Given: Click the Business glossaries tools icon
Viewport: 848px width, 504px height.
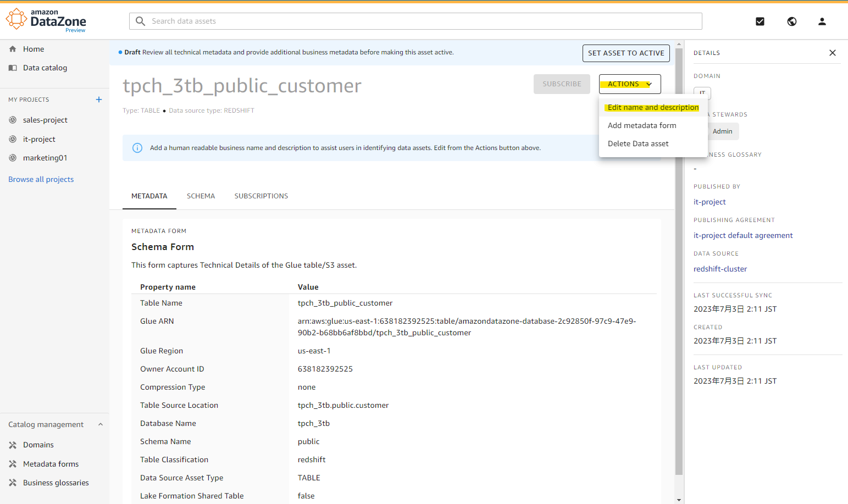Looking at the screenshot, I should (13, 483).
